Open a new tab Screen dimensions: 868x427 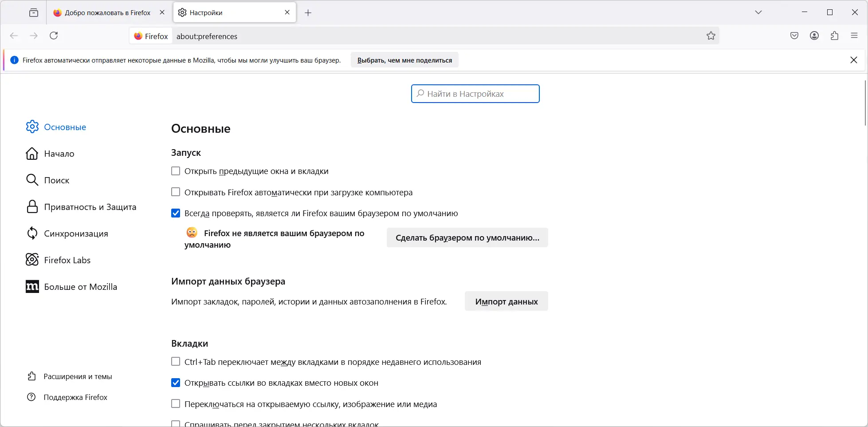(308, 13)
